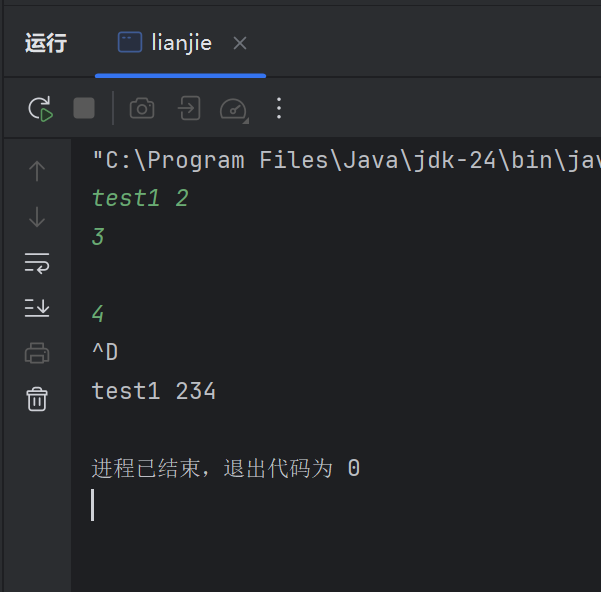
Task: Click the Java command path line
Action: 340,160
